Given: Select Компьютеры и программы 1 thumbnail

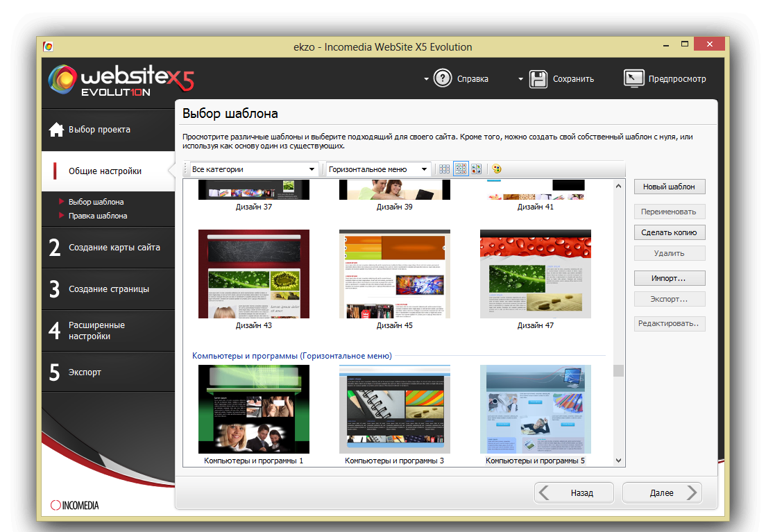Looking at the screenshot, I should click(253, 409).
